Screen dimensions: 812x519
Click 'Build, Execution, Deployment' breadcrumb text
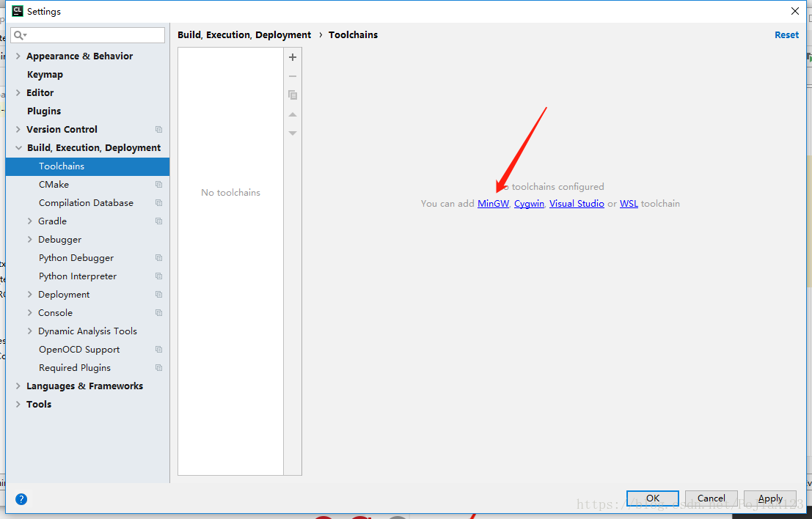point(244,34)
